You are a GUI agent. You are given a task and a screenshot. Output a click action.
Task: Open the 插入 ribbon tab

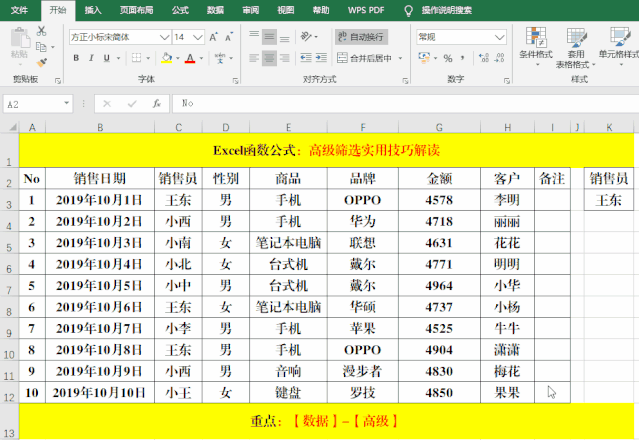[x=93, y=10]
